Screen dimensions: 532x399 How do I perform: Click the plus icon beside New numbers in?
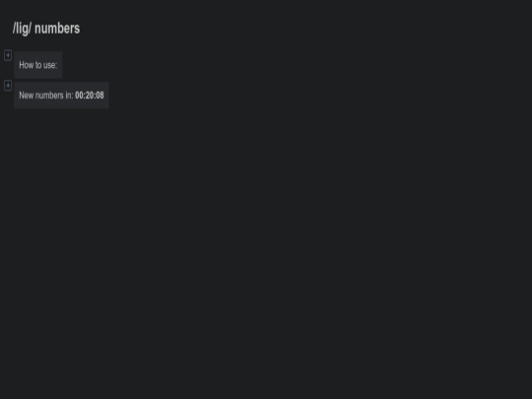tap(8, 86)
